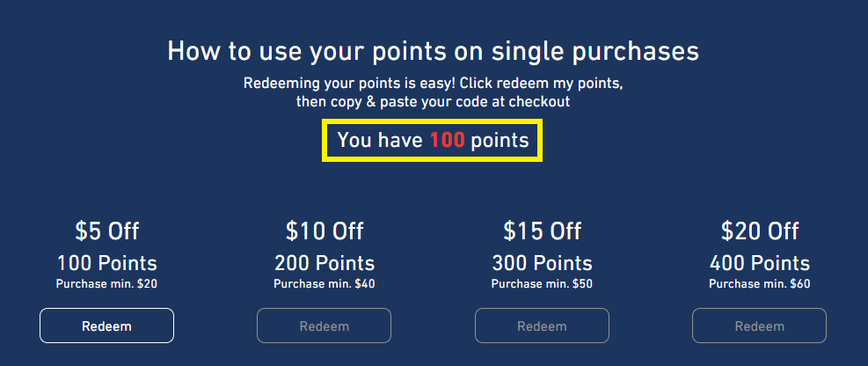Click the "How to use your points" heading

433,51
